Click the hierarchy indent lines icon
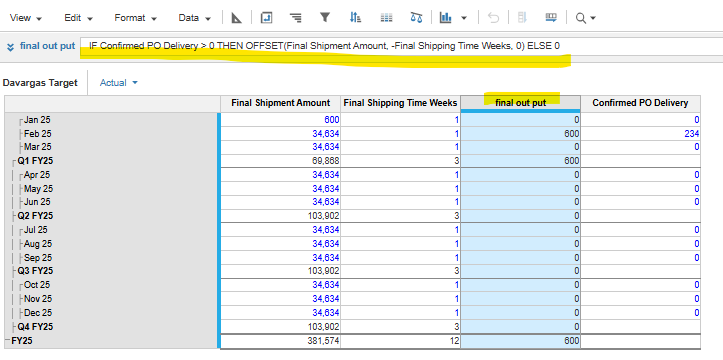The height and width of the screenshot is (360, 723). tap(296, 18)
